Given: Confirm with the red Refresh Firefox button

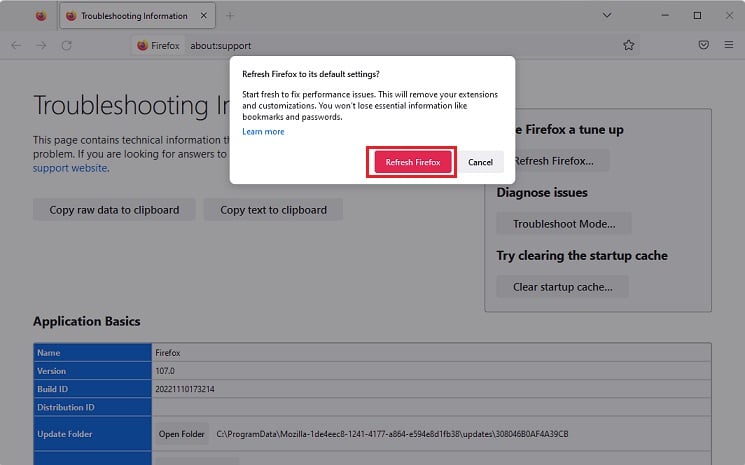Looking at the screenshot, I should 413,162.
